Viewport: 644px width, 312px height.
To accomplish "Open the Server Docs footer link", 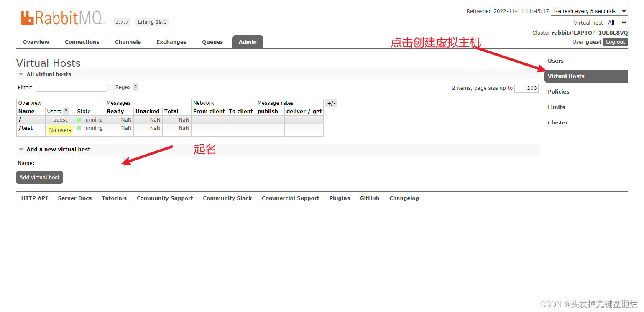I will click(x=75, y=198).
